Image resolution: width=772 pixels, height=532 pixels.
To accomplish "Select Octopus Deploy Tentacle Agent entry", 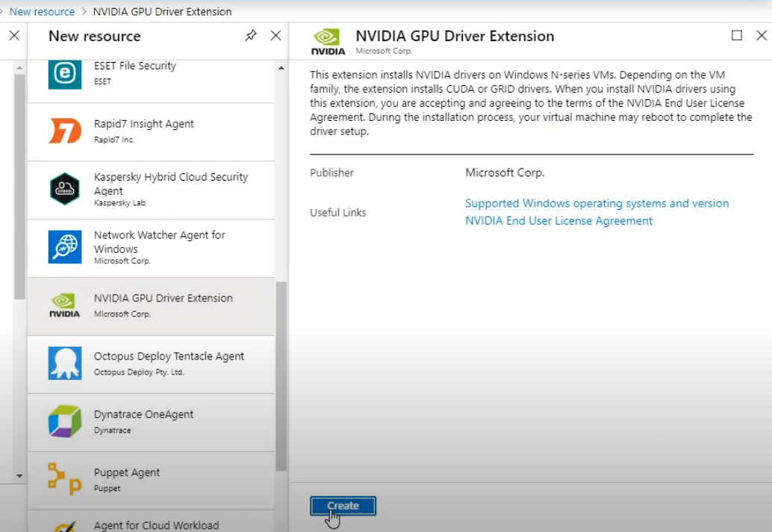I will (151, 364).
